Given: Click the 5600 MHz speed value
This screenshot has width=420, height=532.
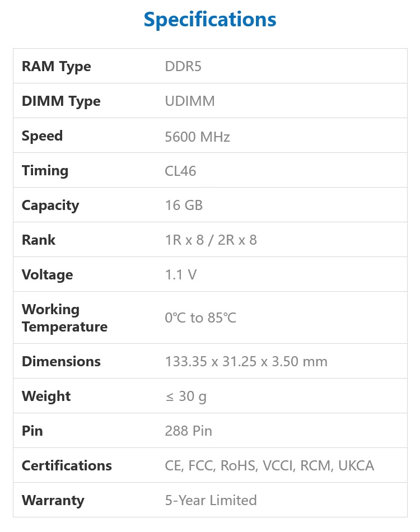Looking at the screenshot, I should tap(198, 137).
